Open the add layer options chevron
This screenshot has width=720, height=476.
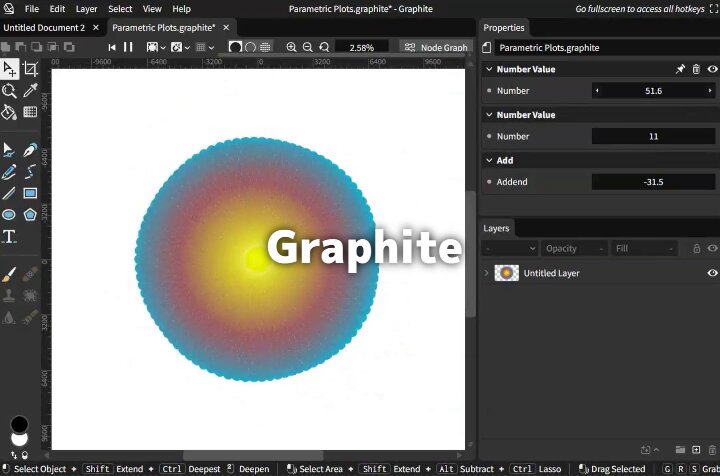[657, 449]
